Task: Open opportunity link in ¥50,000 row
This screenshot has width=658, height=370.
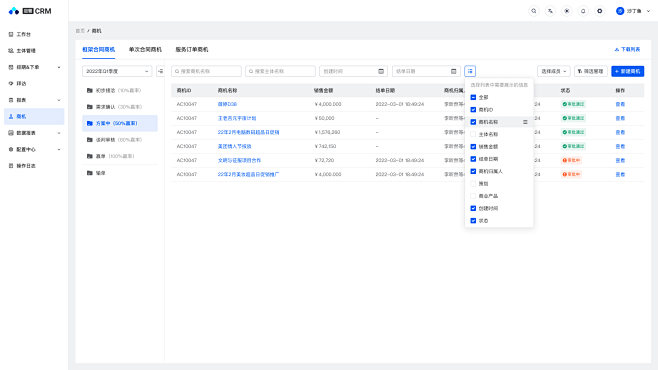Action: 237,118
